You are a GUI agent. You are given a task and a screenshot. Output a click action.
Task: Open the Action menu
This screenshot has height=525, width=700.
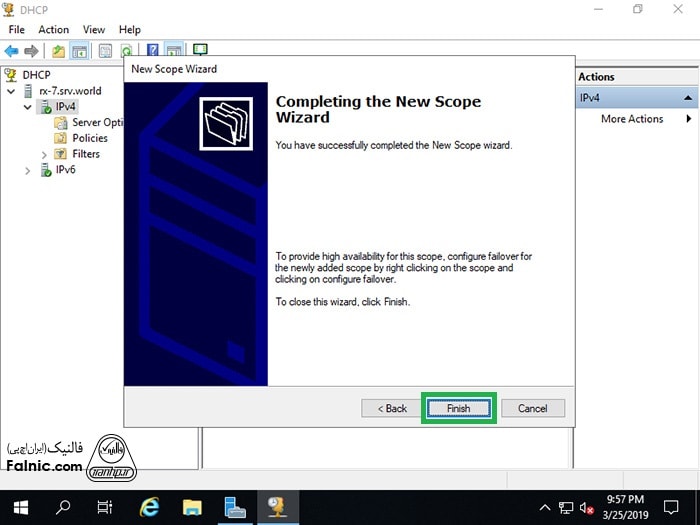click(x=53, y=29)
